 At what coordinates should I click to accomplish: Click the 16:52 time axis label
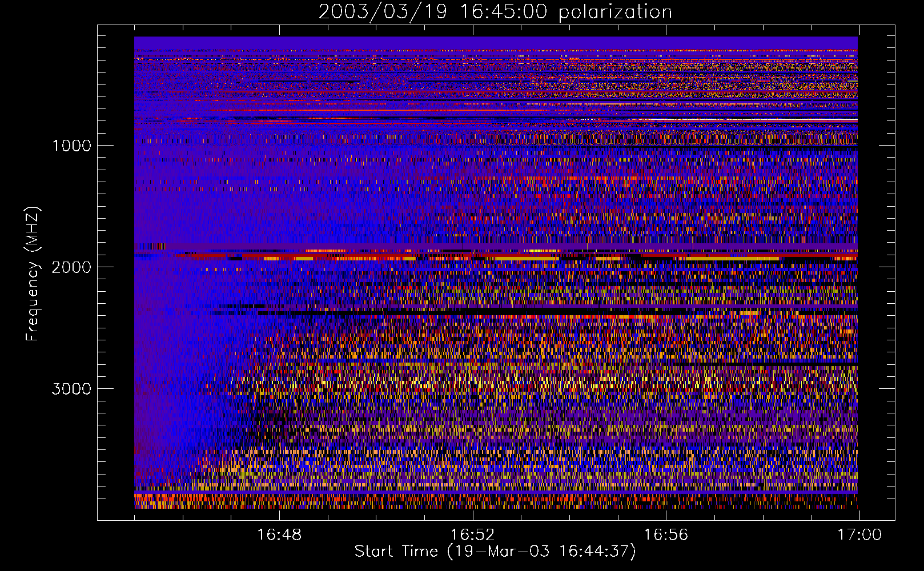click(x=472, y=535)
